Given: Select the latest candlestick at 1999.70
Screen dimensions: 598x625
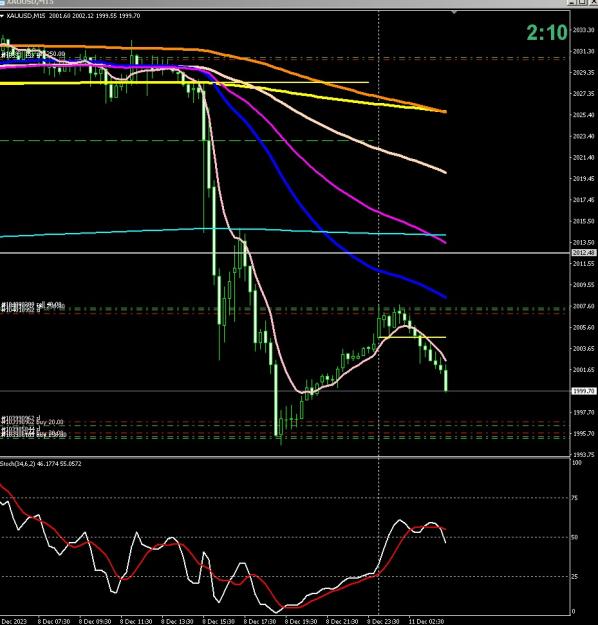Looking at the screenshot, I should pyautogui.click(x=446, y=380).
